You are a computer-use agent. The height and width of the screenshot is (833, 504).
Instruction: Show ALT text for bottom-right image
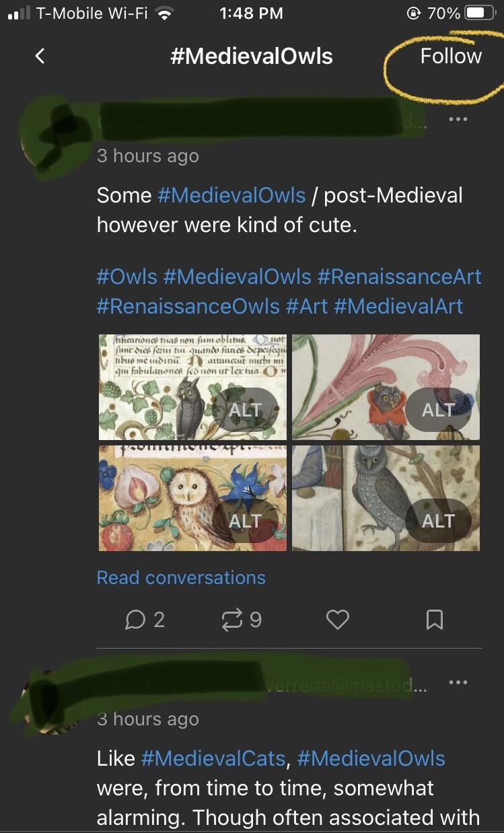(x=438, y=521)
